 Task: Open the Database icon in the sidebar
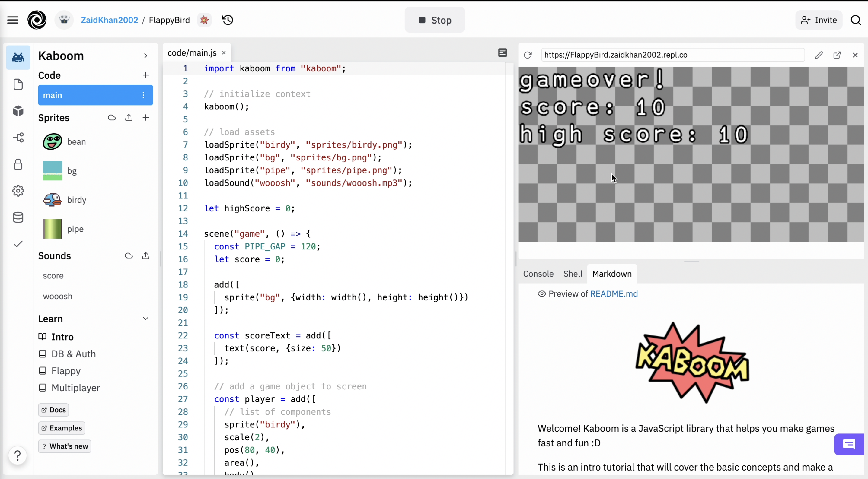pyautogui.click(x=18, y=217)
